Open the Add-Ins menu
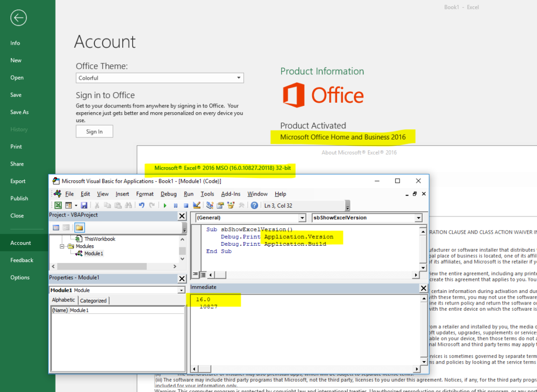This screenshot has width=537, height=392. (231, 193)
